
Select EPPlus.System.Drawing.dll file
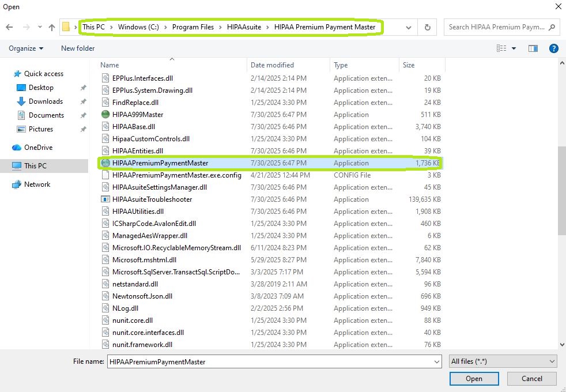152,91
